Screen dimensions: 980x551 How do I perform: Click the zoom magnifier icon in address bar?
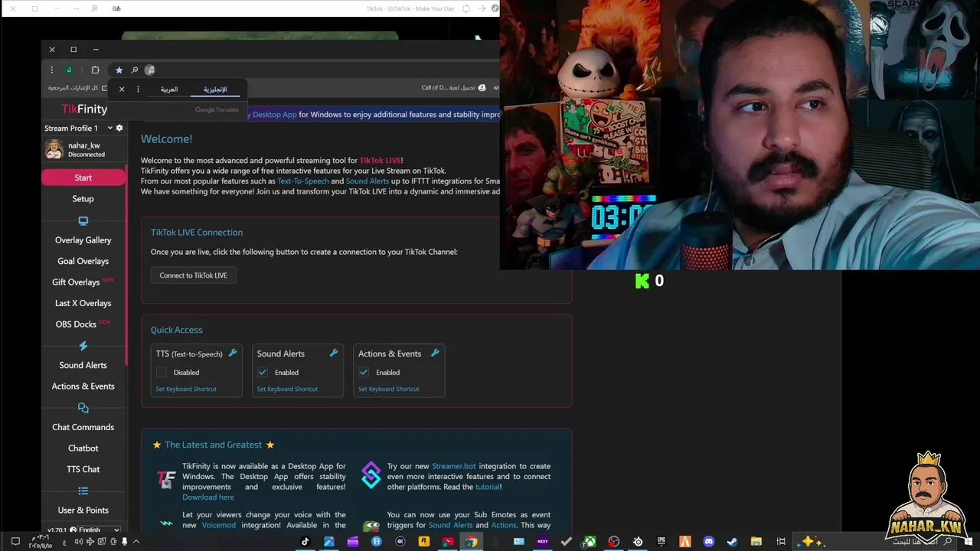coord(134,70)
